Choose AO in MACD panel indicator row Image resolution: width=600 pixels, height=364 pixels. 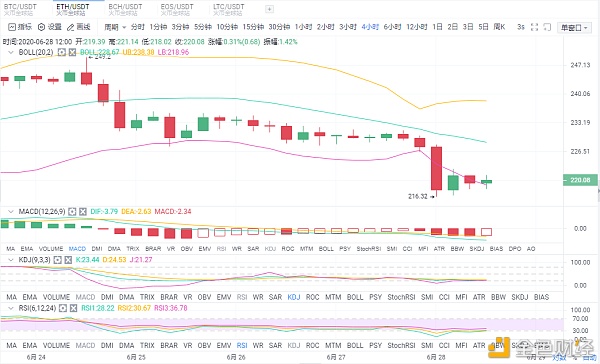[x=531, y=249]
